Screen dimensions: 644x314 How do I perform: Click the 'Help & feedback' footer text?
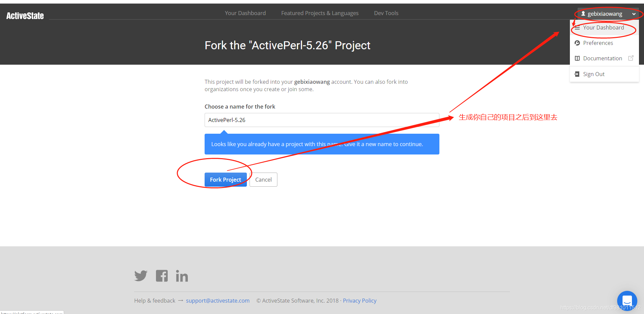tap(155, 301)
